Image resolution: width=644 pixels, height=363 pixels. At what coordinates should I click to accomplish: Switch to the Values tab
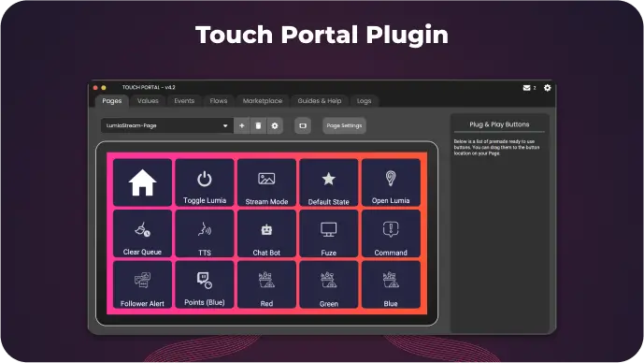[x=148, y=101]
